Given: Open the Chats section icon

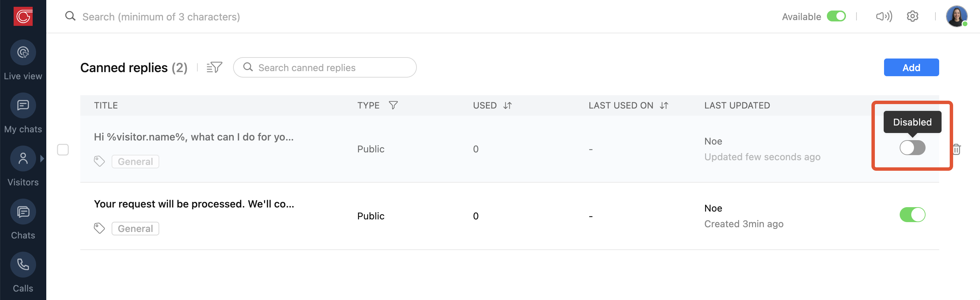Looking at the screenshot, I should (x=23, y=212).
